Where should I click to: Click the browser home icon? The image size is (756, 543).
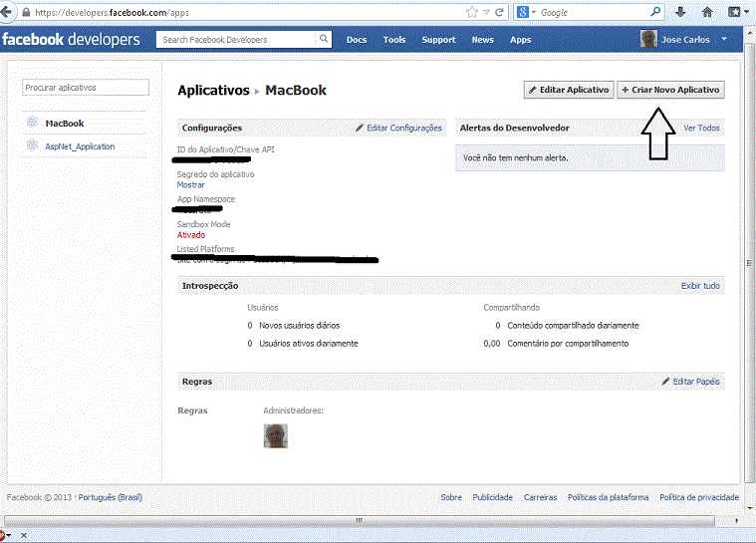point(707,12)
